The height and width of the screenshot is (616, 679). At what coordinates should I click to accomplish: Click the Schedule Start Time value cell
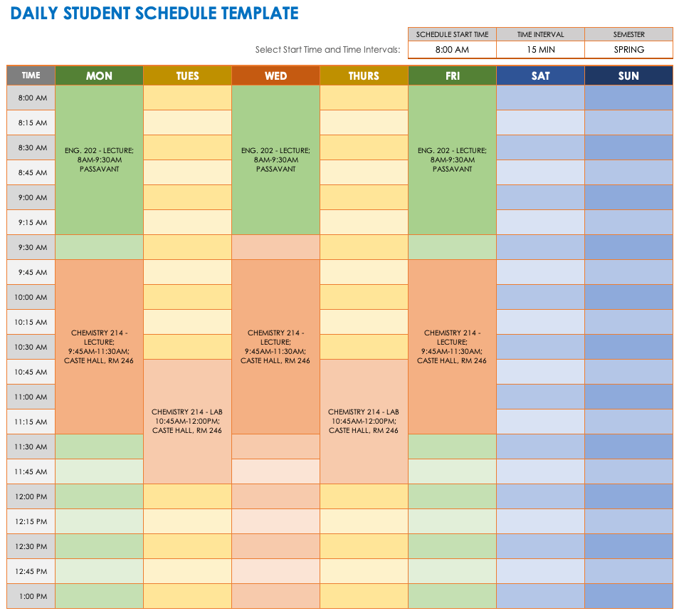click(x=452, y=50)
